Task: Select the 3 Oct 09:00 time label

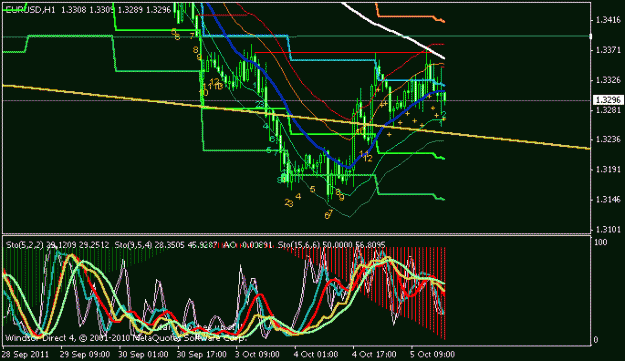Action: (257, 354)
